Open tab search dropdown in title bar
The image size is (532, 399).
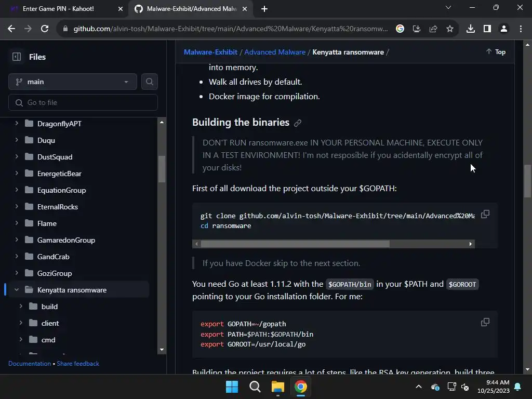pos(448,7)
